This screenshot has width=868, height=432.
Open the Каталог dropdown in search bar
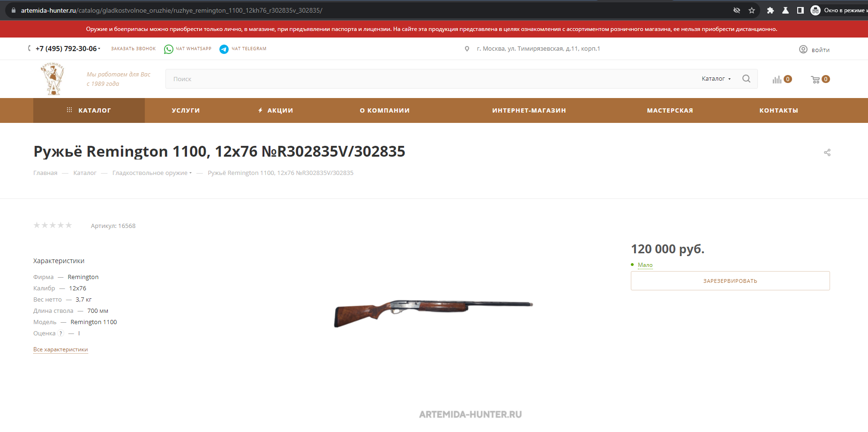(716, 79)
